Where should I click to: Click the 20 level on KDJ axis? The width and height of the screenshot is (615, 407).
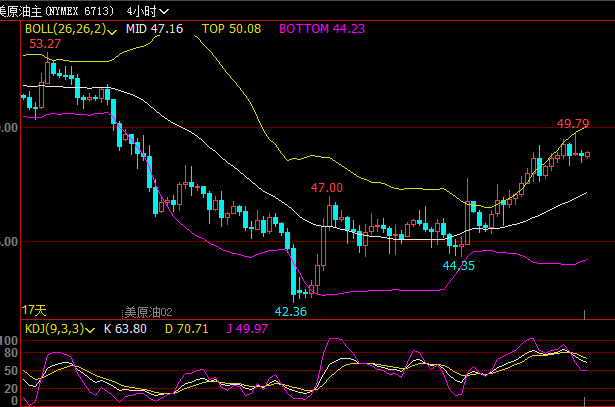coord(11,389)
